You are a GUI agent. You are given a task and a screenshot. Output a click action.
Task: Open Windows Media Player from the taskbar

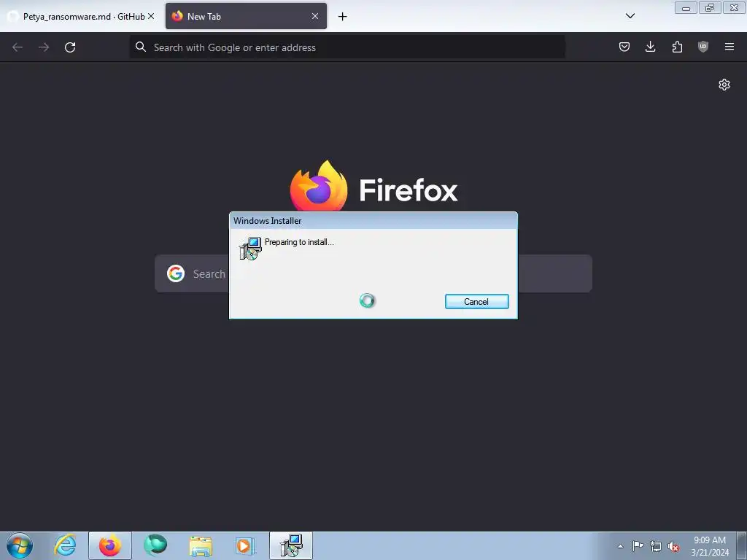pos(245,545)
